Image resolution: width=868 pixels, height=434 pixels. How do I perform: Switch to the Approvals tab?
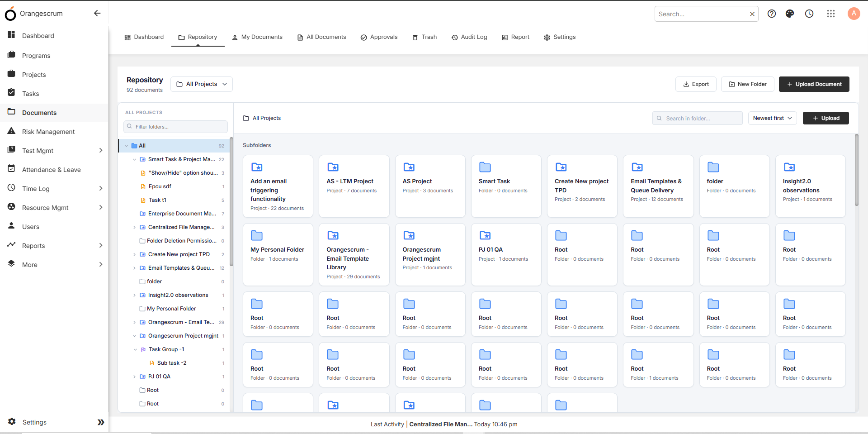click(x=379, y=37)
